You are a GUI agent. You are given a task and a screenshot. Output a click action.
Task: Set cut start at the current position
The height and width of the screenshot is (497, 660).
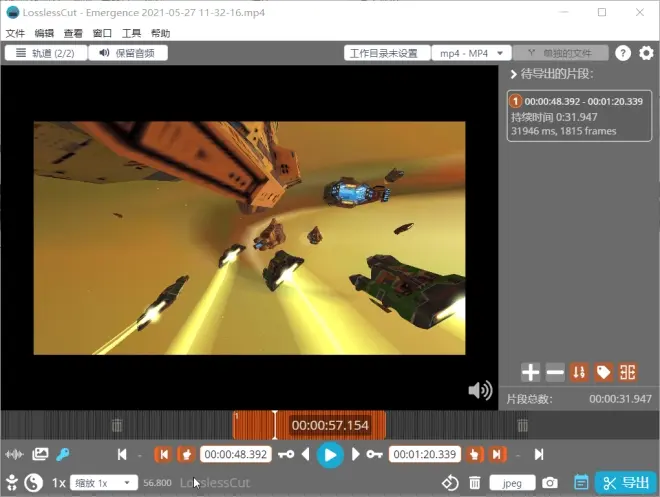click(186, 454)
